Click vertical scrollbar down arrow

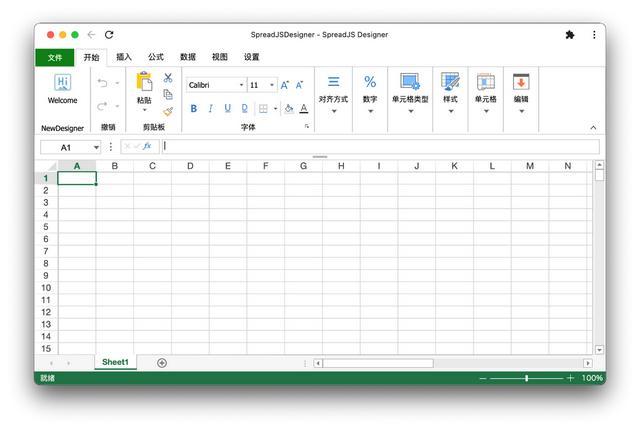click(x=599, y=350)
